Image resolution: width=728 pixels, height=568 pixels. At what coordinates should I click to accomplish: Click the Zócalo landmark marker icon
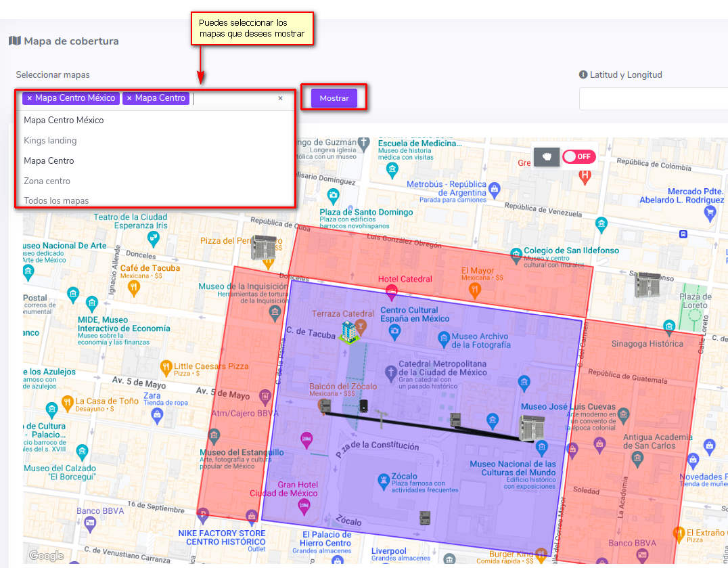pos(384,480)
